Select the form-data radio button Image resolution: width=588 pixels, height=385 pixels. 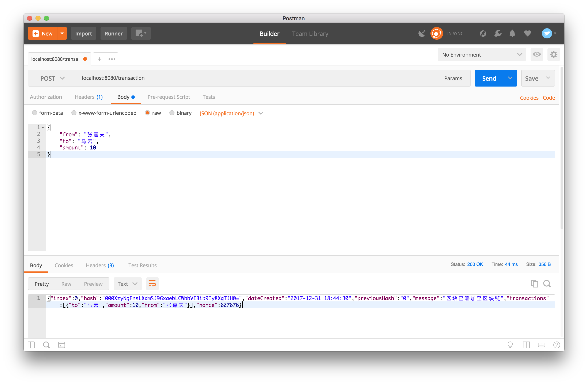pyautogui.click(x=35, y=113)
